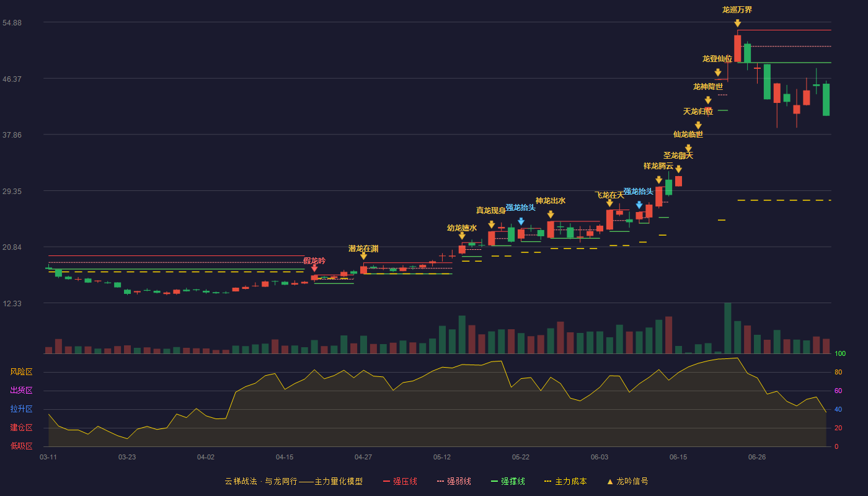Image resolution: width=868 pixels, height=496 pixels.
Task: Click the 20.84 price axis label
Action: pyautogui.click(x=12, y=247)
